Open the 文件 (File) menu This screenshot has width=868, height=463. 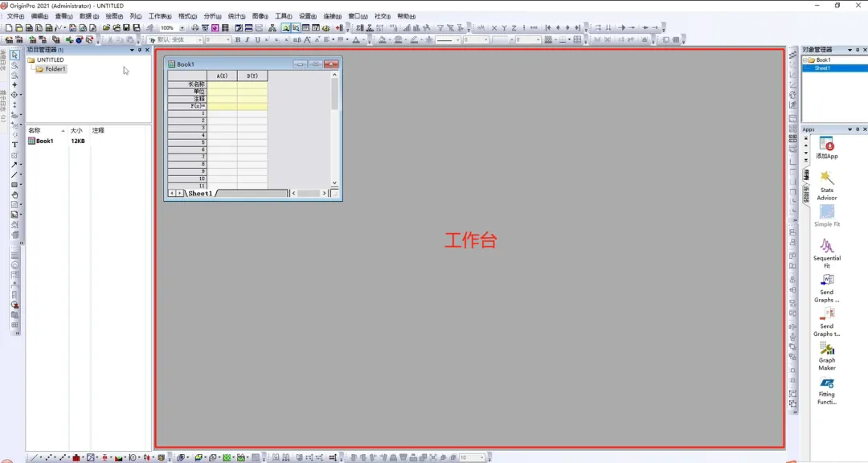(15, 16)
